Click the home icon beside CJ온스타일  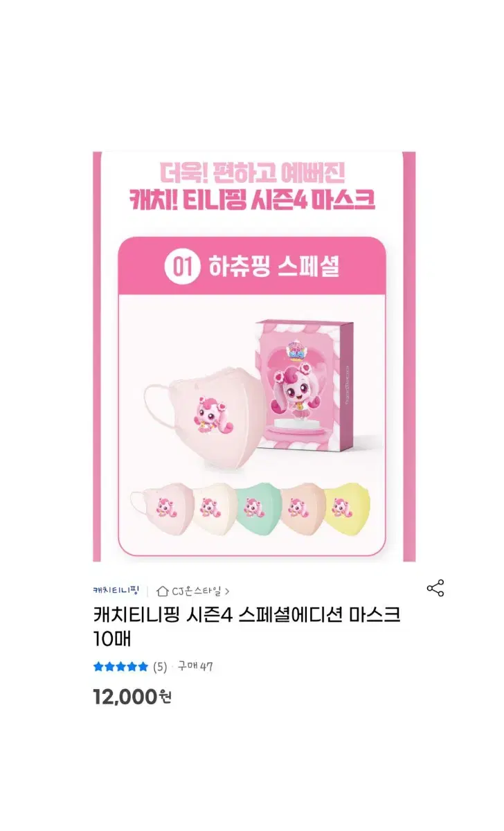pyautogui.click(x=163, y=591)
